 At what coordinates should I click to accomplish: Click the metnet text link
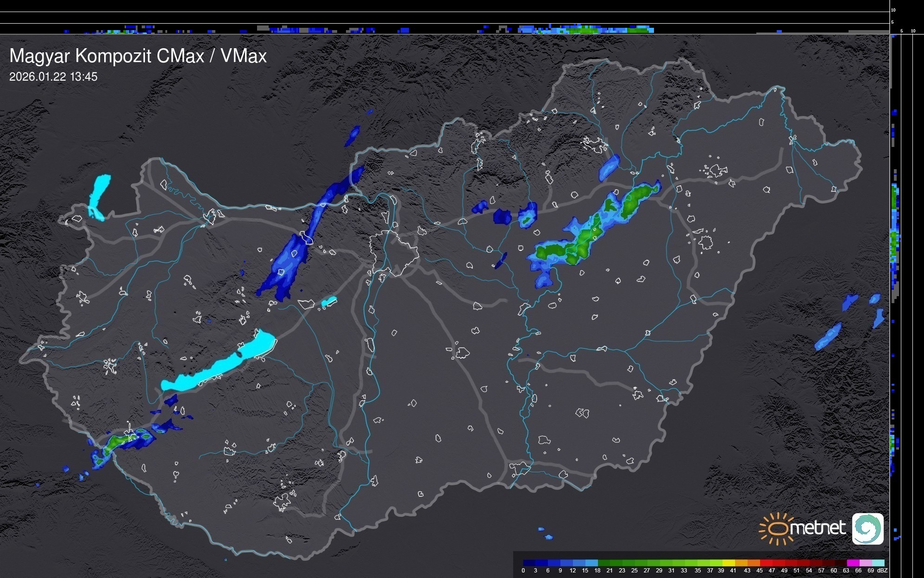point(817,528)
